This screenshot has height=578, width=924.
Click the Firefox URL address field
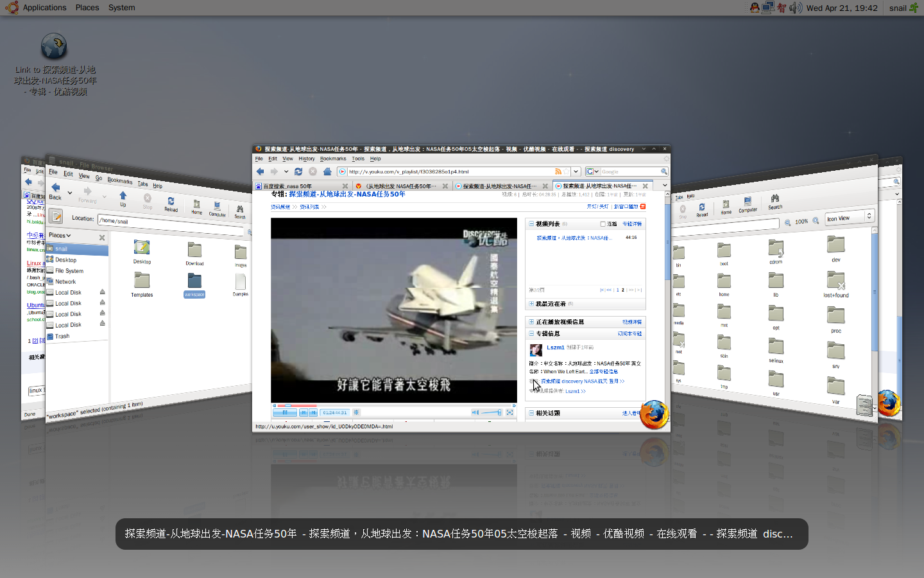(450, 171)
